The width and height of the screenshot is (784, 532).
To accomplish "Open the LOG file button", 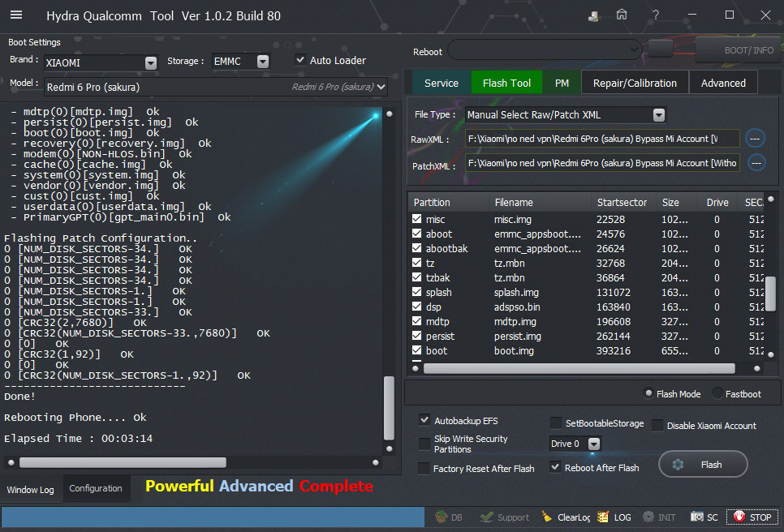I will click(x=614, y=517).
